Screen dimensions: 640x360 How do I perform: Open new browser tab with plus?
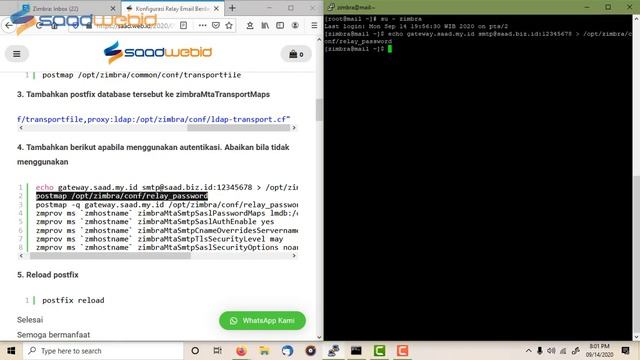[x=232, y=8]
